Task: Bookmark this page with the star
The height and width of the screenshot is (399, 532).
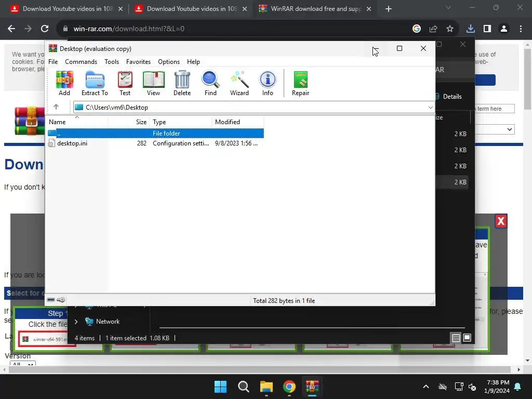Action: click(450, 29)
